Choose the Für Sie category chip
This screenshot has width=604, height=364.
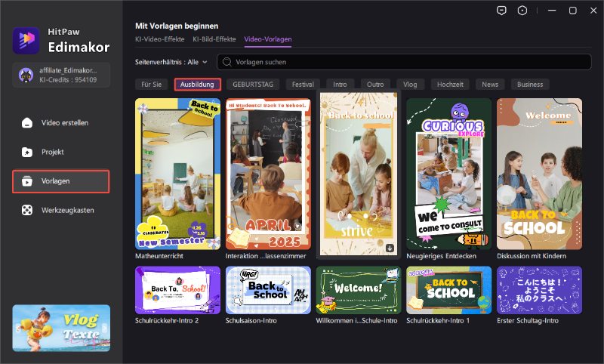pyautogui.click(x=153, y=85)
